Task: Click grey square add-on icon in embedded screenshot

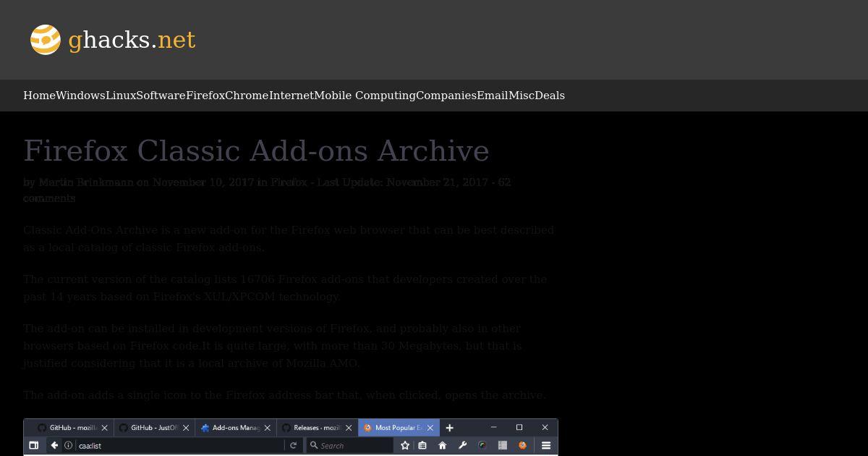Action: click(503, 445)
